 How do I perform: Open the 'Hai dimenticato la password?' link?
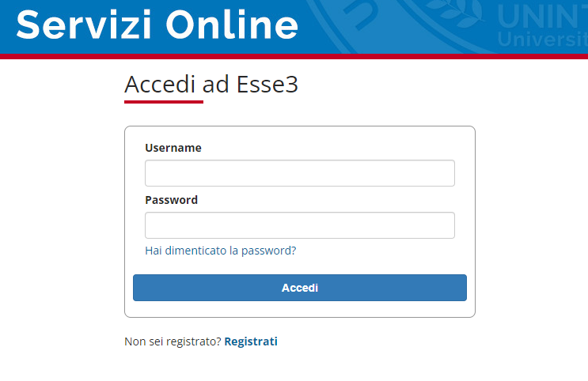tap(221, 251)
